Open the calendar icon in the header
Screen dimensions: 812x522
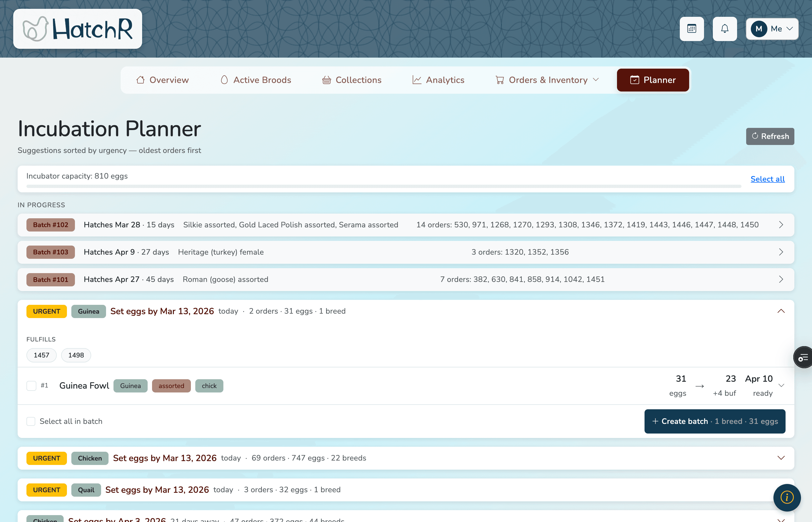[692, 29]
